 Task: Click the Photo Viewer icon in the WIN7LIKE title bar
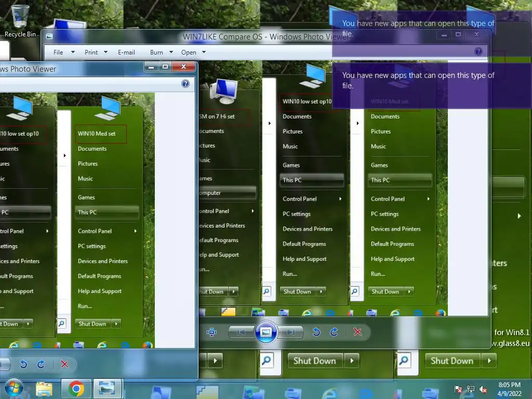point(49,36)
